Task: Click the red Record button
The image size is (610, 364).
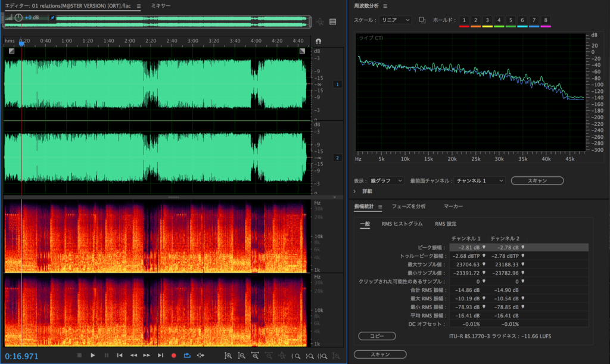Action: pos(174,356)
